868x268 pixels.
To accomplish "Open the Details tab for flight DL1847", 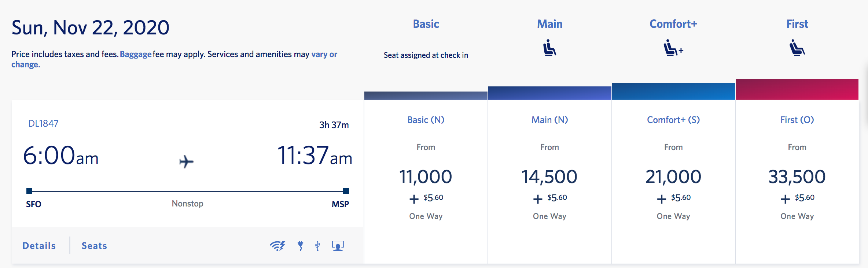I will pos(39,246).
